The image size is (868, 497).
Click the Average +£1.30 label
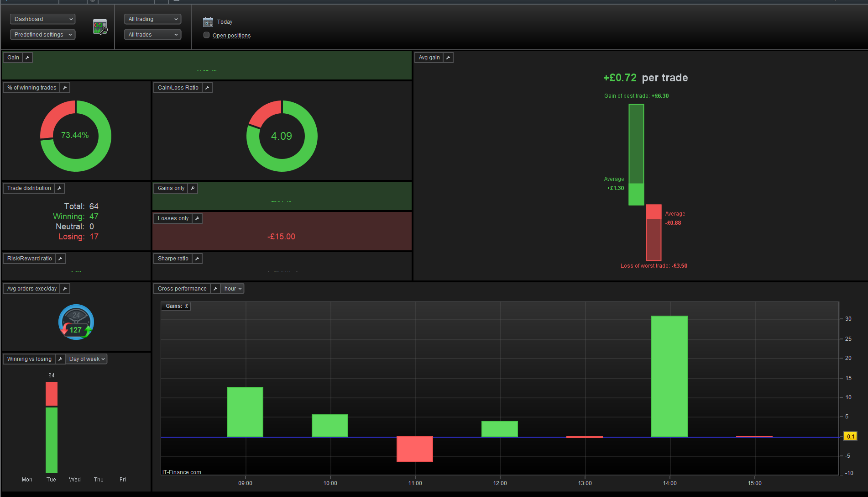(x=615, y=184)
